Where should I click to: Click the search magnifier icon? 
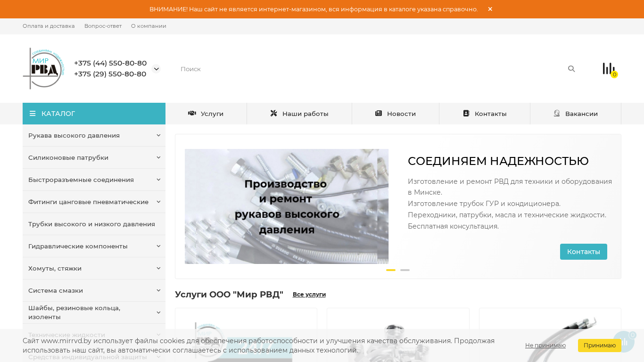(x=571, y=69)
